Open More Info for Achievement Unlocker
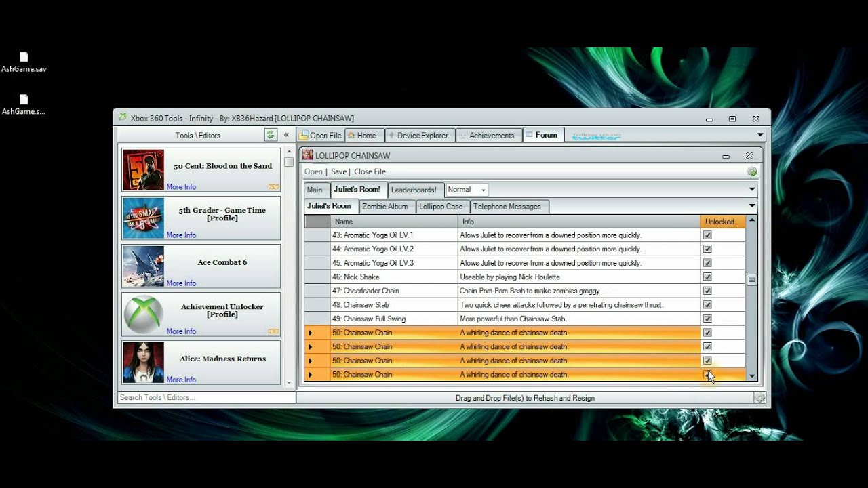The height and width of the screenshot is (488, 868). pyautogui.click(x=181, y=331)
